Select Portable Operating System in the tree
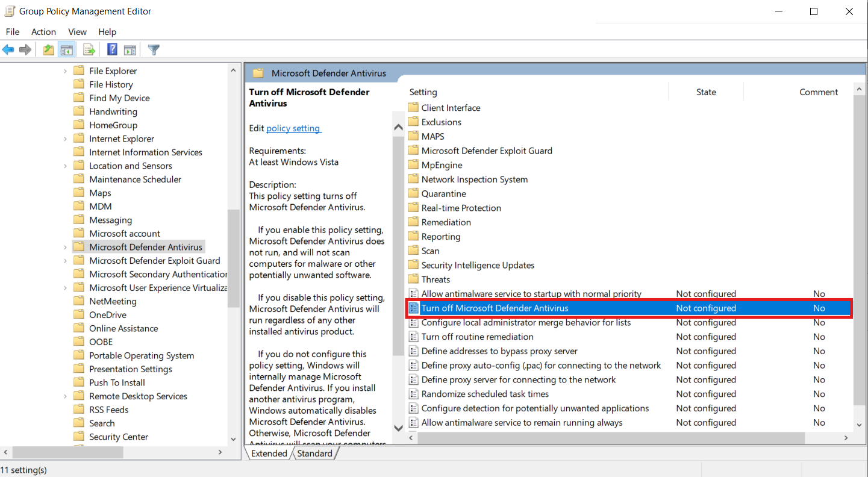This screenshot has height=477, width=868. [142, 356]
